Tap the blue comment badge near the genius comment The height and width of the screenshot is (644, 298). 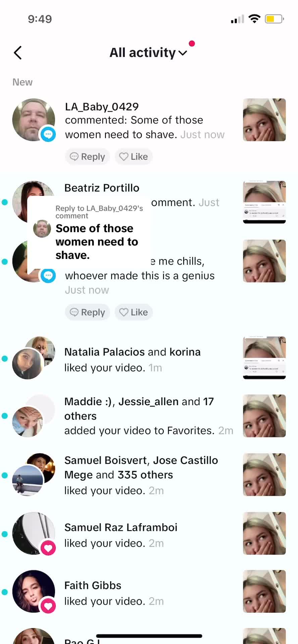tap(48, 275)
